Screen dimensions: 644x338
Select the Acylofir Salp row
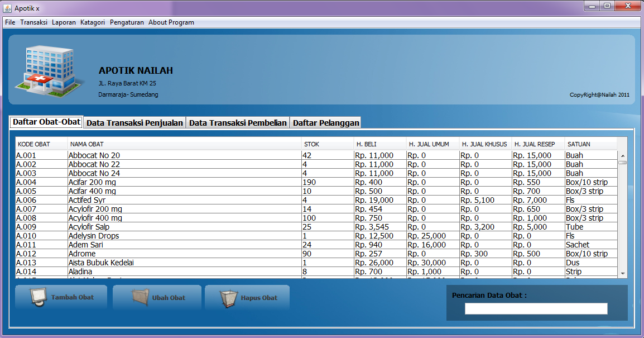click(x=316, y=227)
